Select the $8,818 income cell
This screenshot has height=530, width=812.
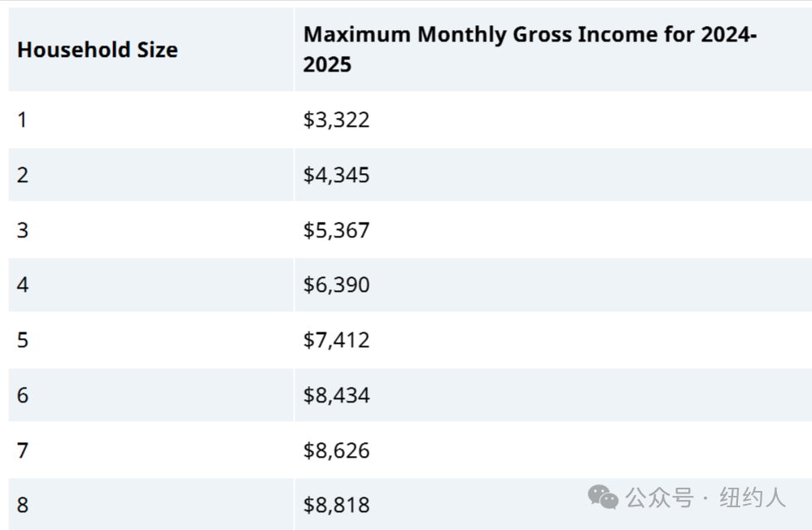click(x=553, y=505)
